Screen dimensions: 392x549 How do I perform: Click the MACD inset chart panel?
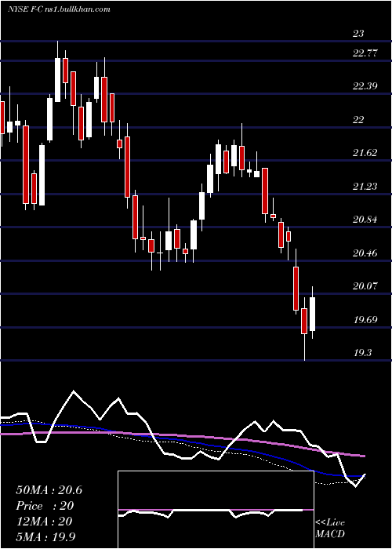coord(216,510)
